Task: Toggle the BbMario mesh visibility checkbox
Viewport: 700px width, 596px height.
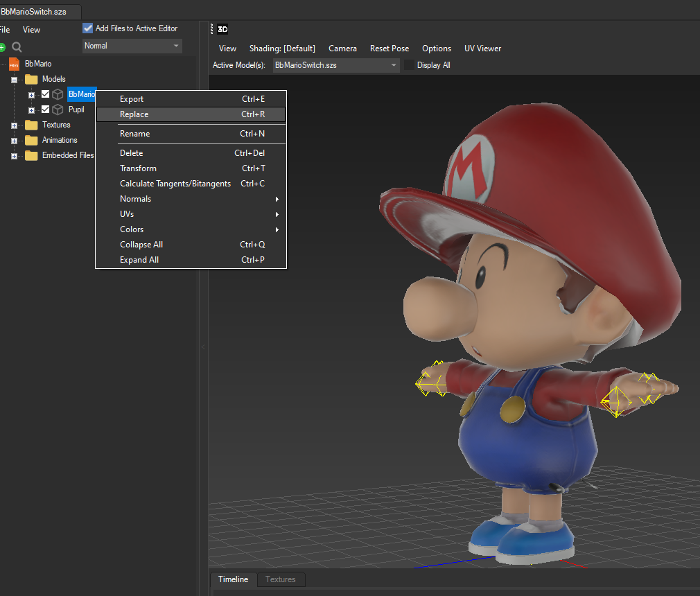Action: 44,94
